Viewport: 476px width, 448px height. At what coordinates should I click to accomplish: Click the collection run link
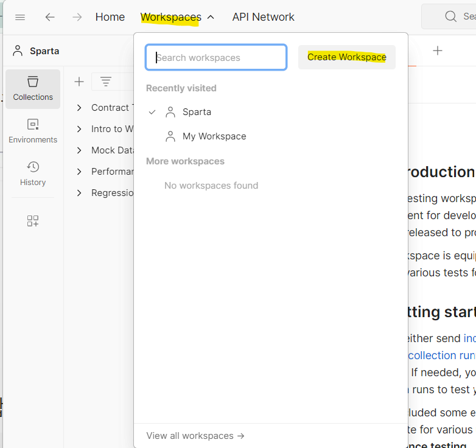point(442,355)
